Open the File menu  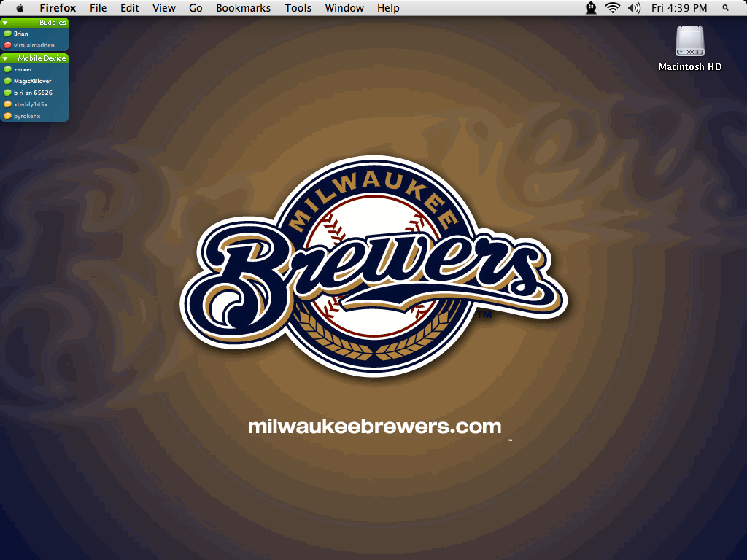point(98,8)
